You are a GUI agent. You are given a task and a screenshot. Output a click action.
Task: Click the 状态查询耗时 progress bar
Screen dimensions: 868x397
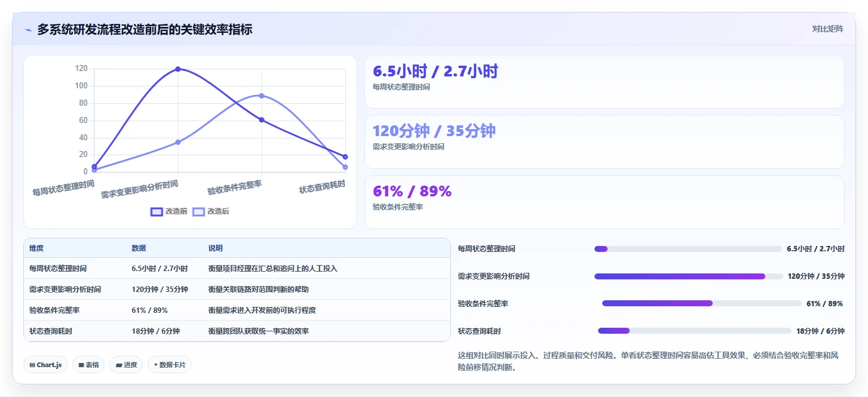coord(694,331)
